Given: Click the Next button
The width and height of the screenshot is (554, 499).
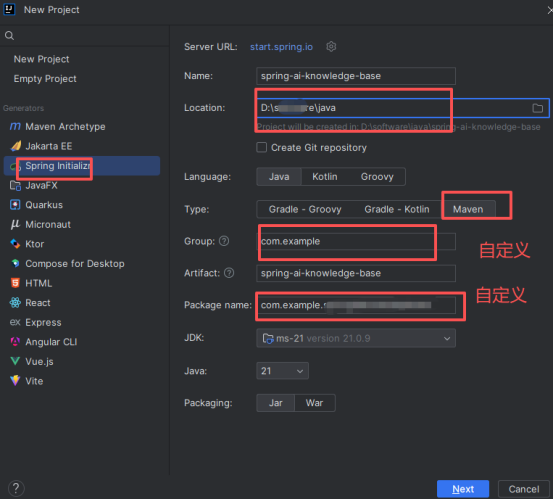Looking at the screenshot, I should (x=463, y=489).
